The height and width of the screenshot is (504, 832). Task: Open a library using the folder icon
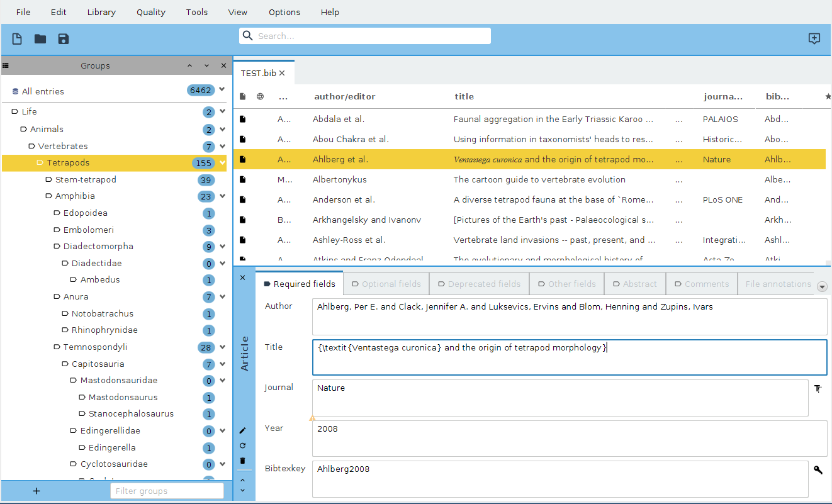click(40, 39)
